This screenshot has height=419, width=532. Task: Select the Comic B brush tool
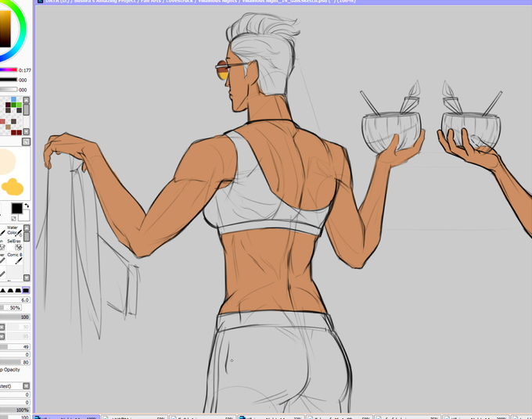tap(15, 258)
